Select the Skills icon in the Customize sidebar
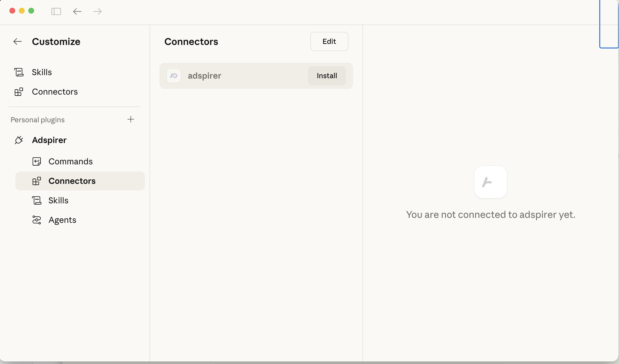Screen dimensions: 619x364 19,72
